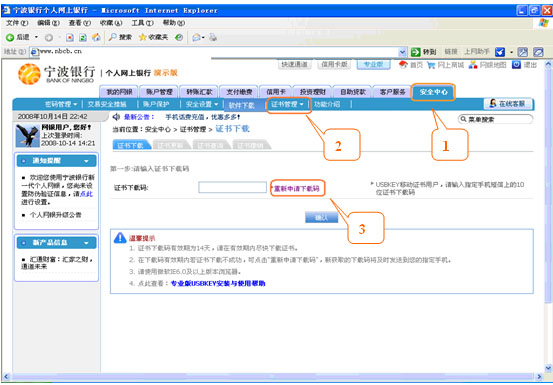Collapse the 通知提醒 panel arrow
Image resolution: width=553 pixels, height=385 pixels.
tap(86, 161)
